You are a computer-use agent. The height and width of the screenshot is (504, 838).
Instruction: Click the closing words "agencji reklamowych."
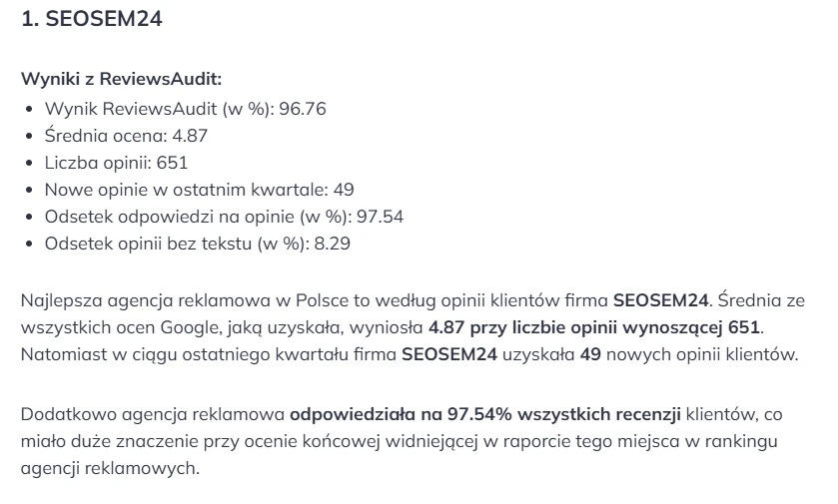110,468
